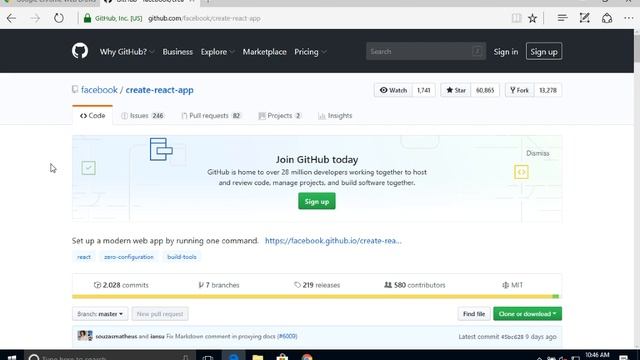The image size is (640, 360).
Task: Open the facebook owner link
Action: click(99, 90)
